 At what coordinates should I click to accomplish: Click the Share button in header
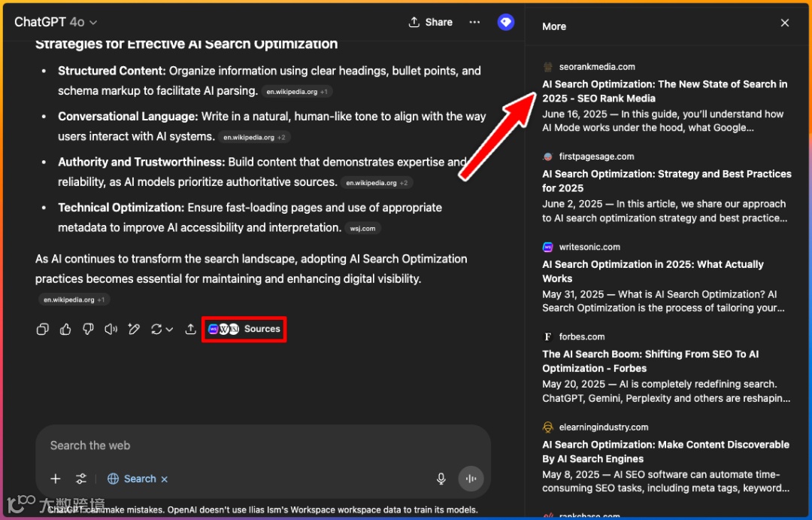click(x=430, y=23)
